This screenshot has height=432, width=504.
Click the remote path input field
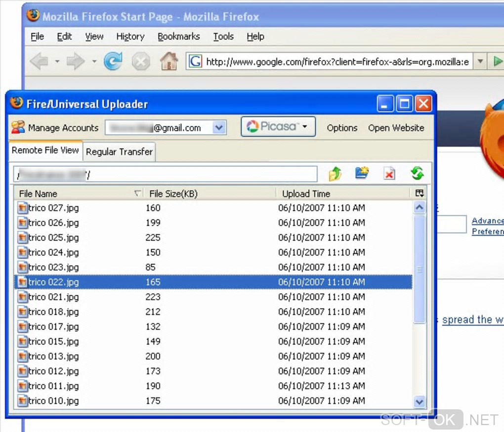pos(165,174)
